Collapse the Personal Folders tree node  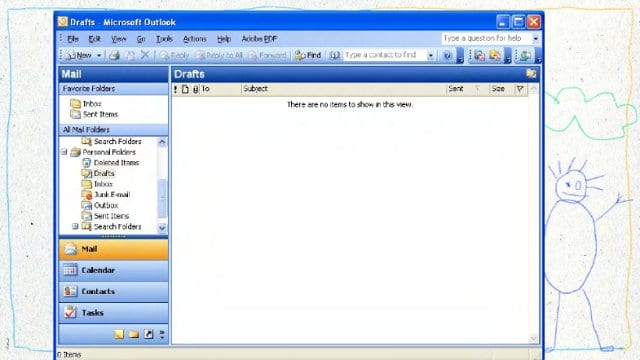coord(64,152)
